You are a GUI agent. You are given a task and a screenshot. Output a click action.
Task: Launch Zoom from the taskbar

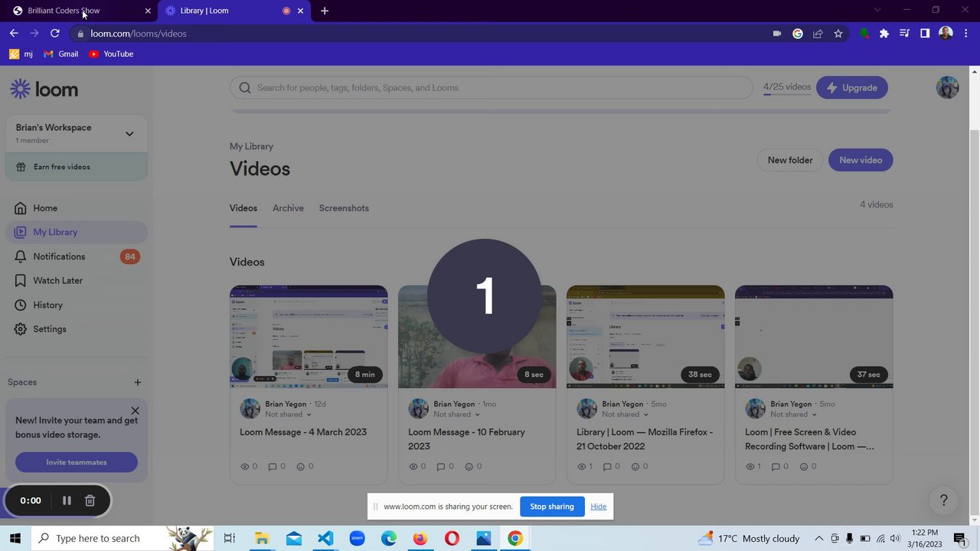357,539
